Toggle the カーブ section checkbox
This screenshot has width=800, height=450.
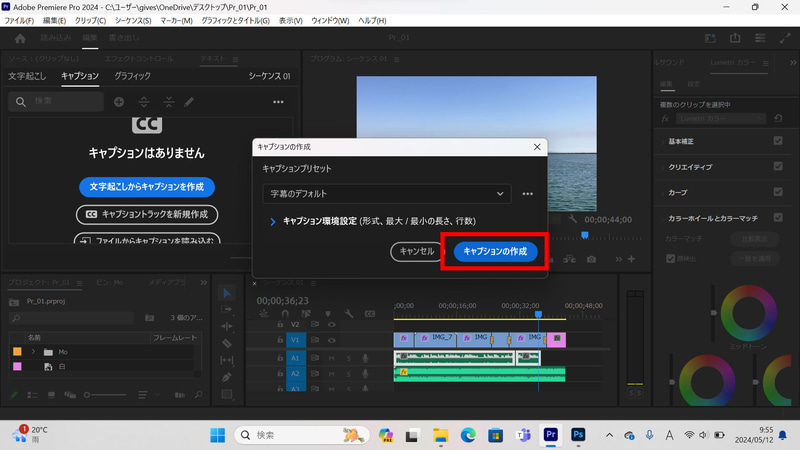778,192
